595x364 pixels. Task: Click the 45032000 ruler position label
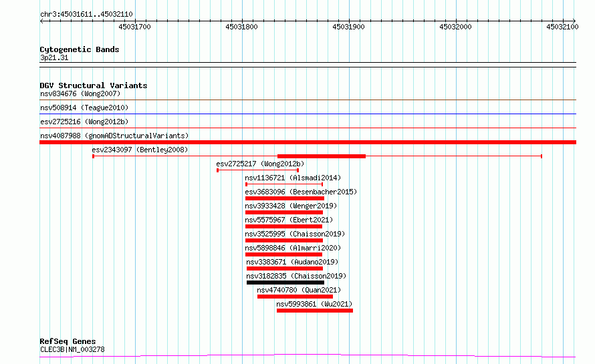tap(455, 27)
